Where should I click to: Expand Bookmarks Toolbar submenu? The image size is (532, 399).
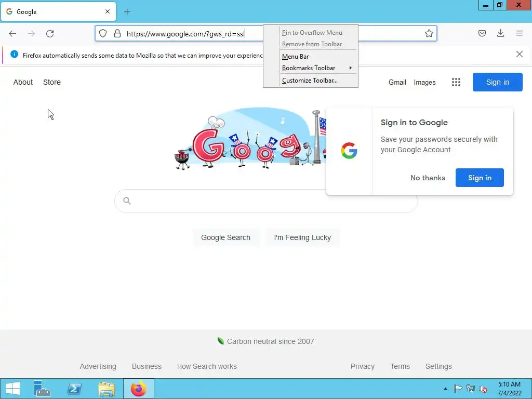[x=311, y=68]
